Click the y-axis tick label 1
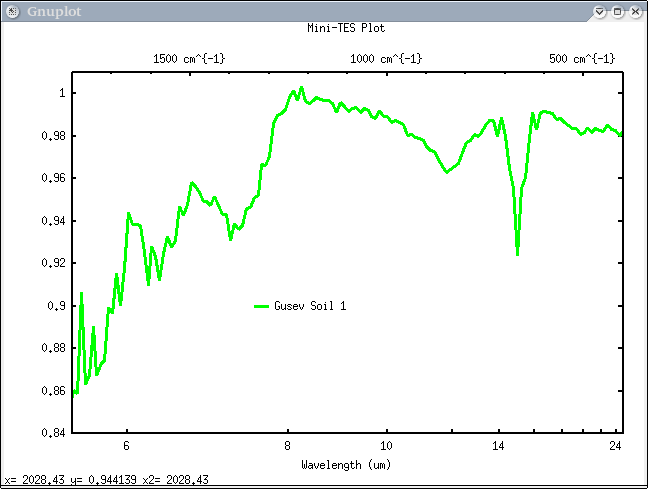This screenshot has height=489, width=648. pyautogui.click(x=62, y=93)
